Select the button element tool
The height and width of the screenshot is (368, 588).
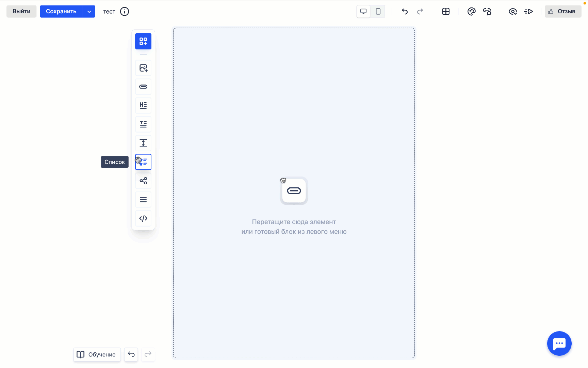click(x=143, y=87)
